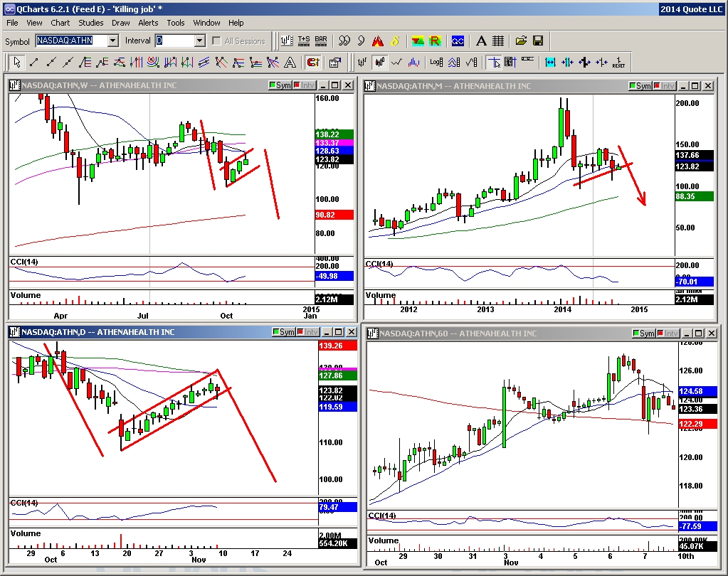
Task: Select the Gann fan lines tool
Action: tap(273, 62)
